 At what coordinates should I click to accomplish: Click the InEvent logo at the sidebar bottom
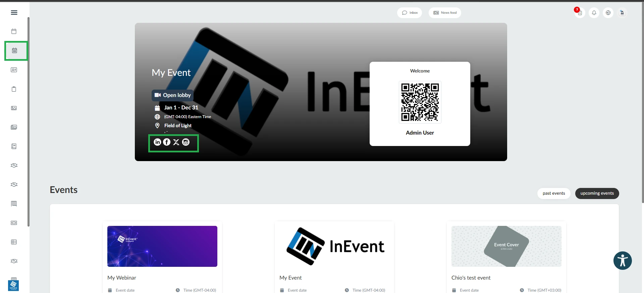click(13, 286)
